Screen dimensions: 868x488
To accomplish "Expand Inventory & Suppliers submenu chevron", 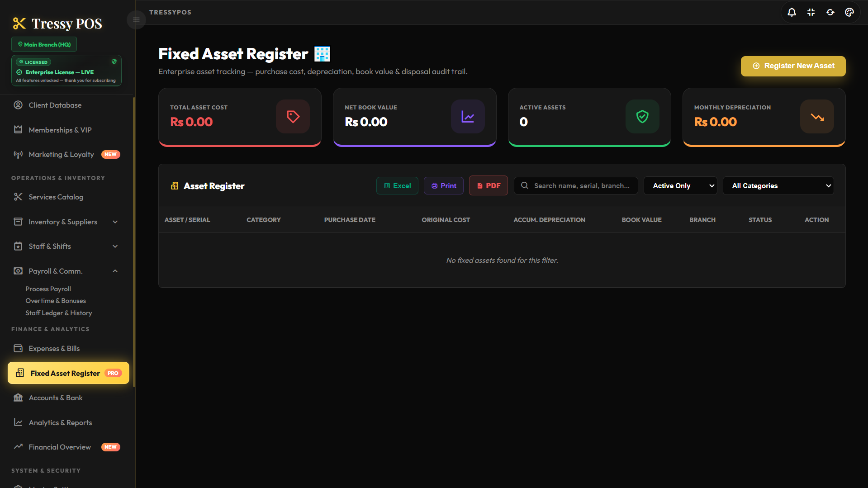I will [115, 222].
